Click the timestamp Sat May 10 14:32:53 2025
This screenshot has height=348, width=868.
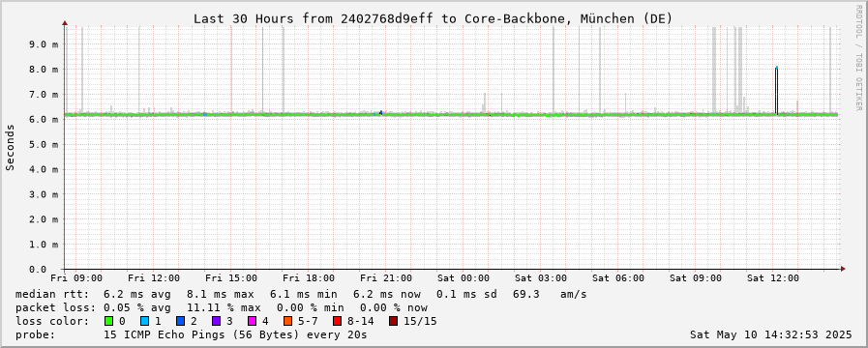coord(770,334)
